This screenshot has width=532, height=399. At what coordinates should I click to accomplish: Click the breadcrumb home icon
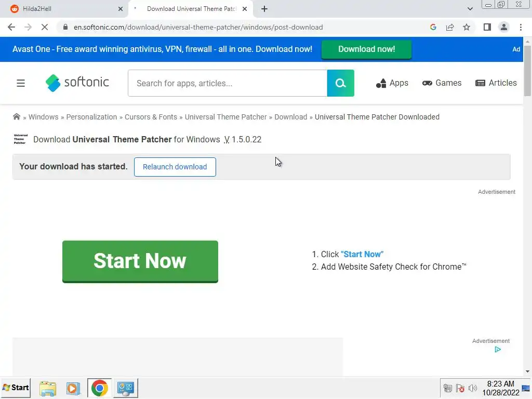click(x=16, y=117)
